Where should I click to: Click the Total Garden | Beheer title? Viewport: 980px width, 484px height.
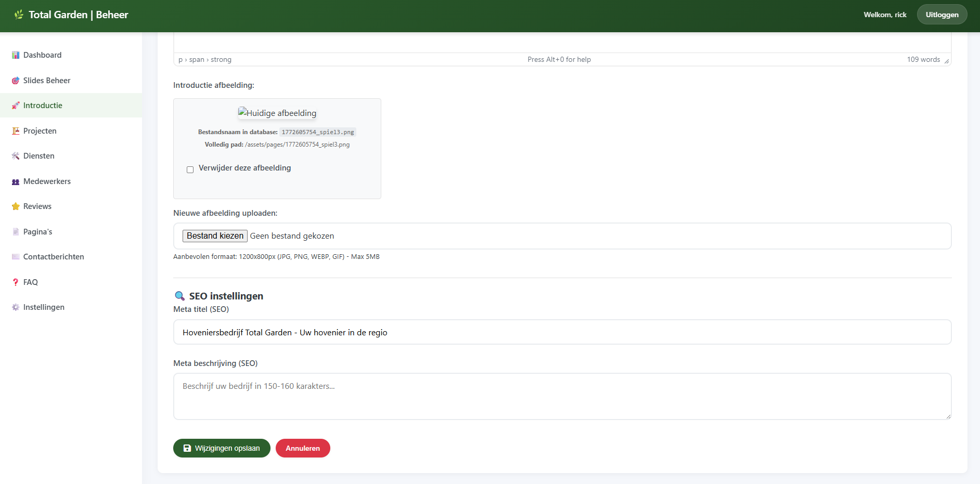pyautogui.click(x=79, y=15)
